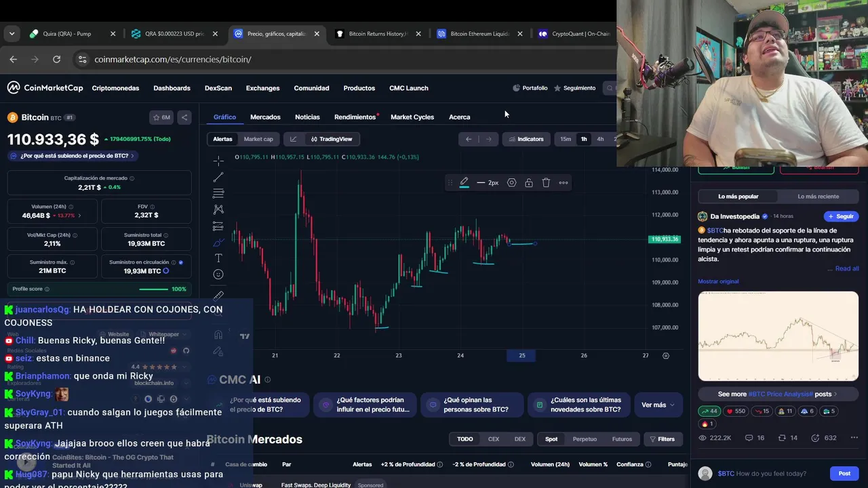Click 'Mostrar original' link
The height and width of the screenshot is (488, 868).
(718, 281)
